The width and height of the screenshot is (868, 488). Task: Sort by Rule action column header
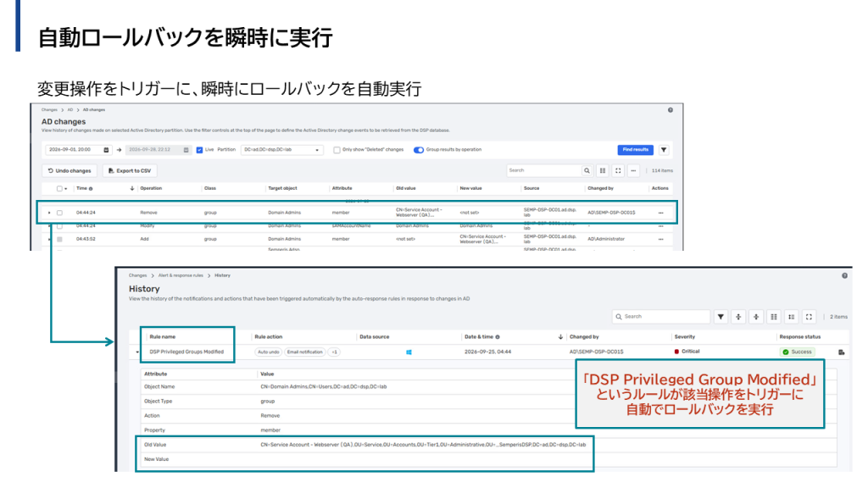point(269,337)
